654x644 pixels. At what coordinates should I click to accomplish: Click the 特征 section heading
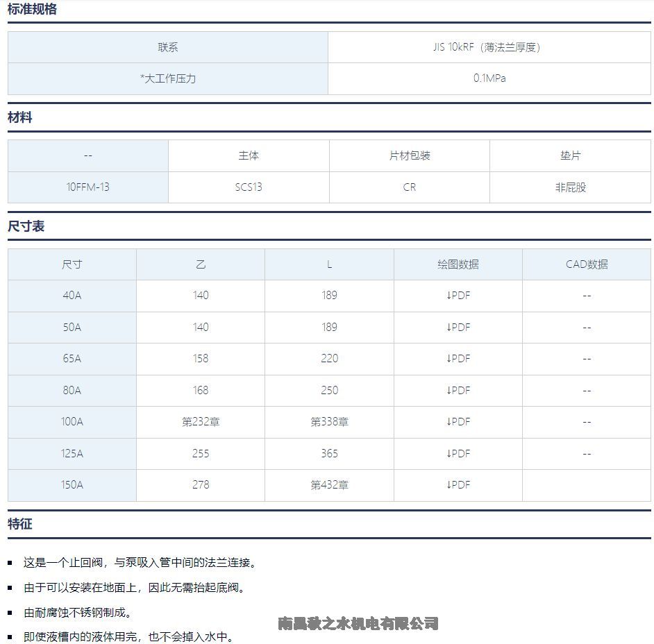(20, 524)
